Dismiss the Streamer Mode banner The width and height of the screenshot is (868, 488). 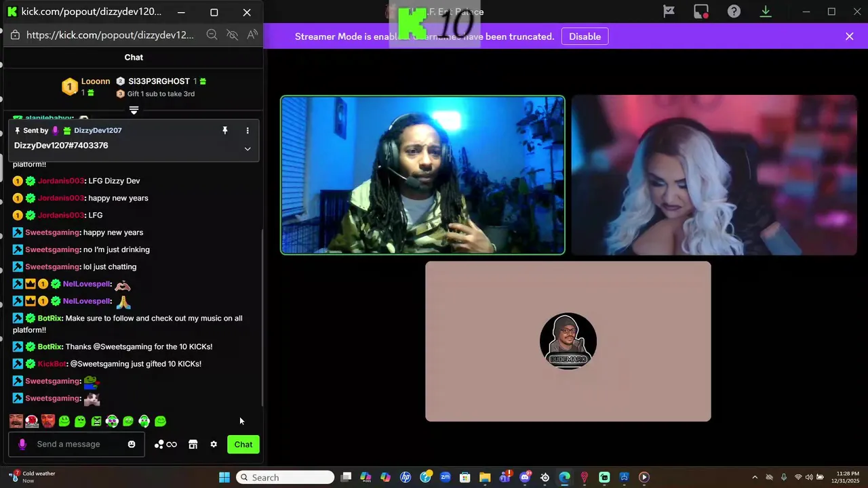849,37
